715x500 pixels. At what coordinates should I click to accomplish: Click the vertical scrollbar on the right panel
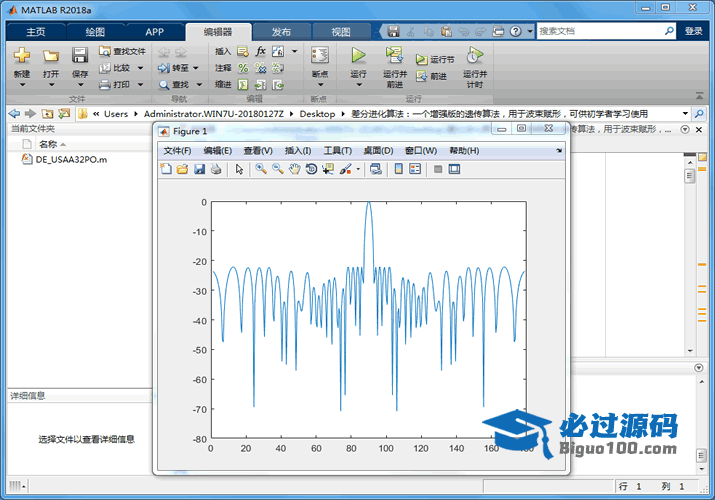coord(689,260)
